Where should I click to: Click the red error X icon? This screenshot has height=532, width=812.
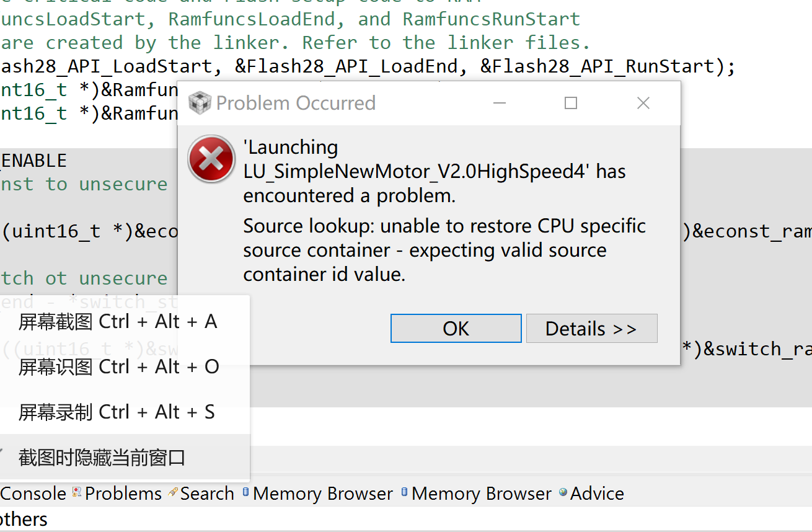pyautogui.click(x=211, y=159)
